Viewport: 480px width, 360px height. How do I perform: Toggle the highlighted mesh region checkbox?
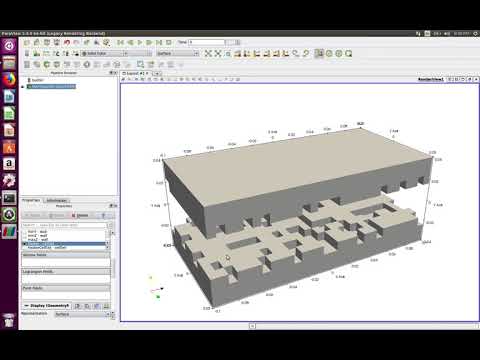pos(25,244)
